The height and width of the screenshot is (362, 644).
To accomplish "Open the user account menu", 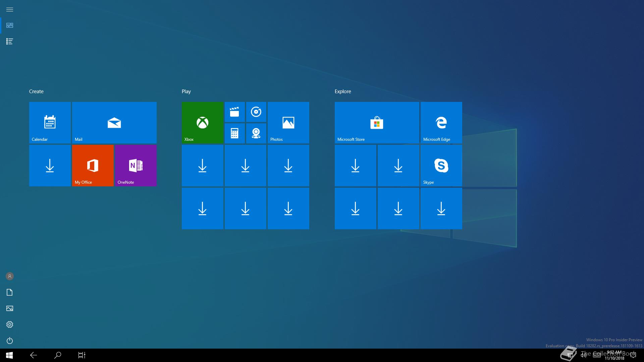I will tap(10, 276).
